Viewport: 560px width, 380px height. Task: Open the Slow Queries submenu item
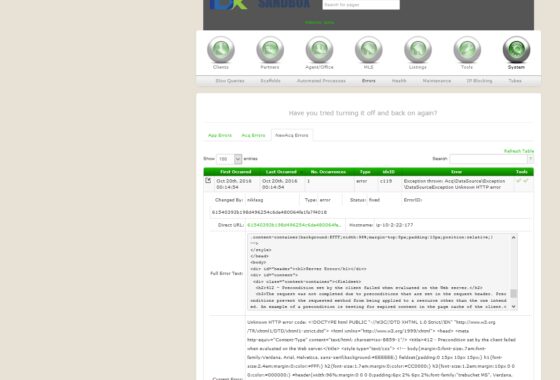[230, 81]
